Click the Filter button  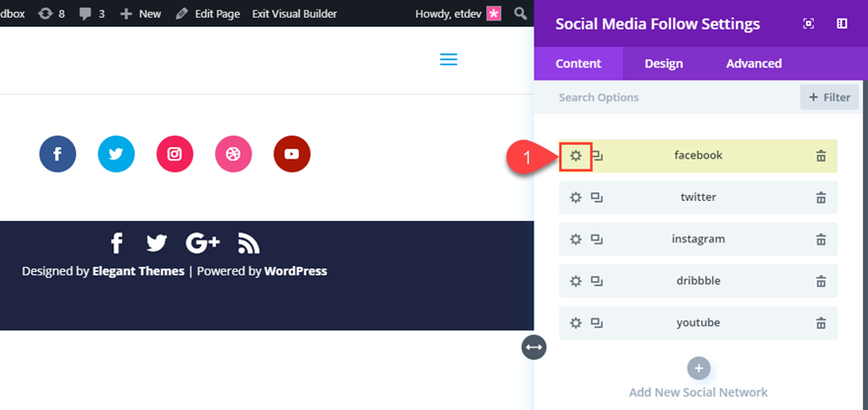830,98
